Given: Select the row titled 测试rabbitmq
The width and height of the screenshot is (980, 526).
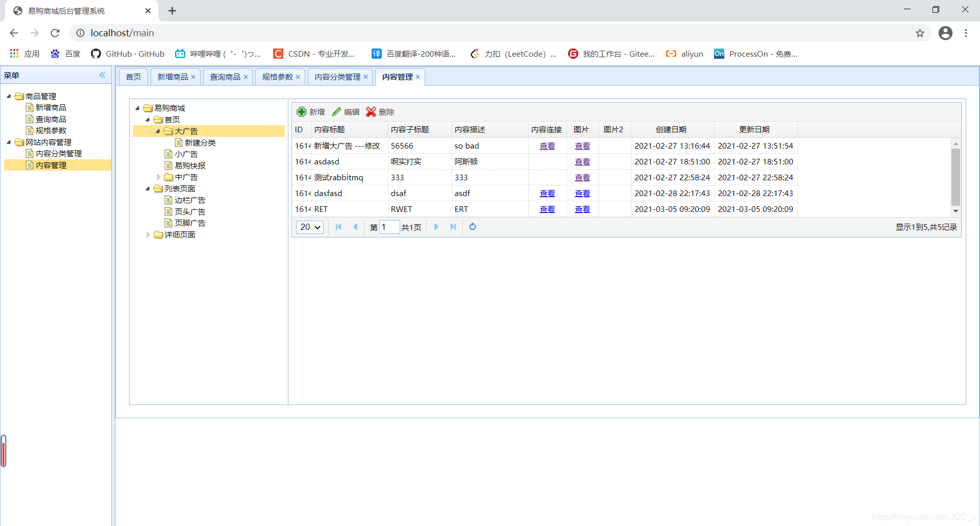Looking at the screenshot, I should click(545, 178).
